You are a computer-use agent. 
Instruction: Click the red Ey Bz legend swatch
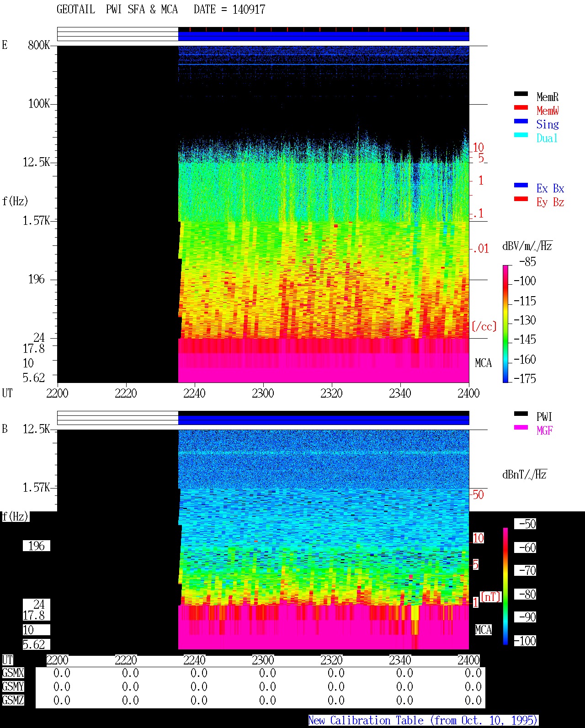(521, 199)
